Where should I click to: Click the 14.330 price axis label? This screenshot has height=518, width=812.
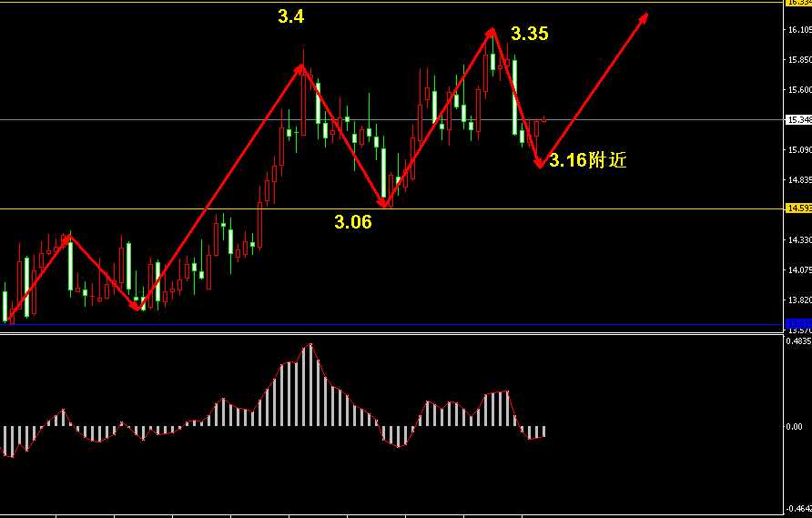click(x=799, y=239)
